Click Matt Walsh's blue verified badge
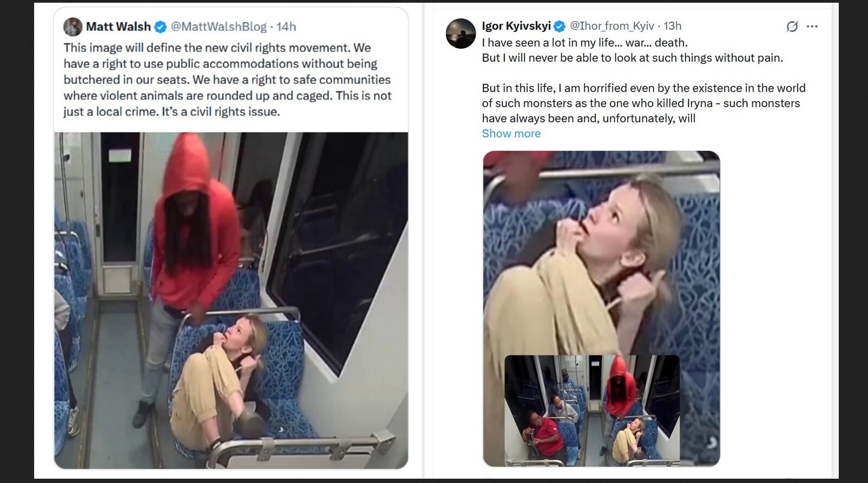Image resolution: width=868 pixels, height=483 pixels. click(161, 27)
